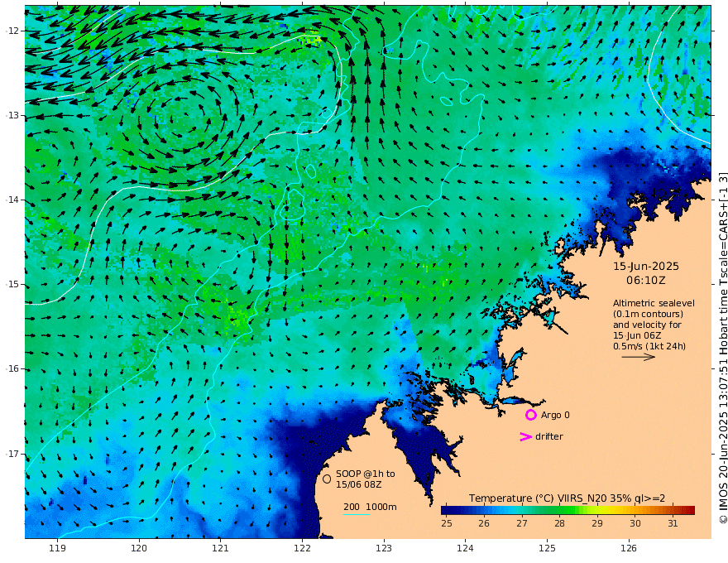The height and width of the screenshot is (563, 728).
Task: Click longitude axis label 119
Action: (57, 548)
